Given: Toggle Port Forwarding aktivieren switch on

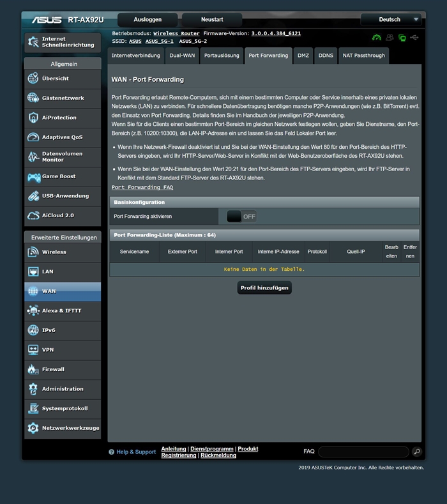Looking at the screenshot, I should pos(241,217).
